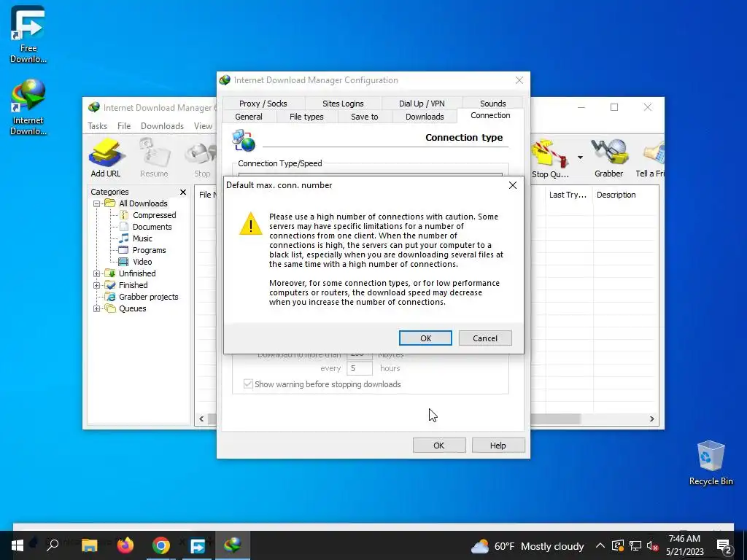
Task: Click the Connection type globe icon
Action: (x=244, y=140)
